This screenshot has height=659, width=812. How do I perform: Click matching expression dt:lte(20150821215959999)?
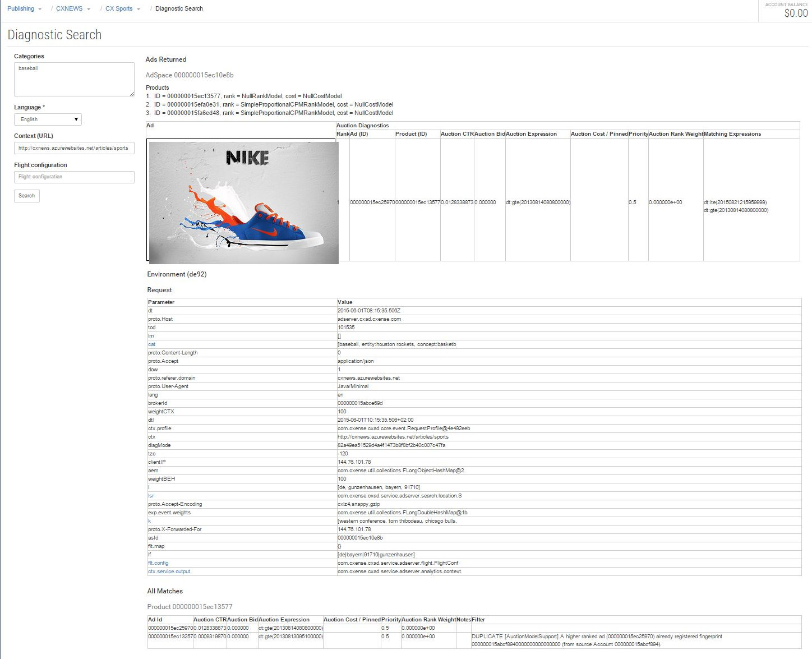[x=735, y=202]
